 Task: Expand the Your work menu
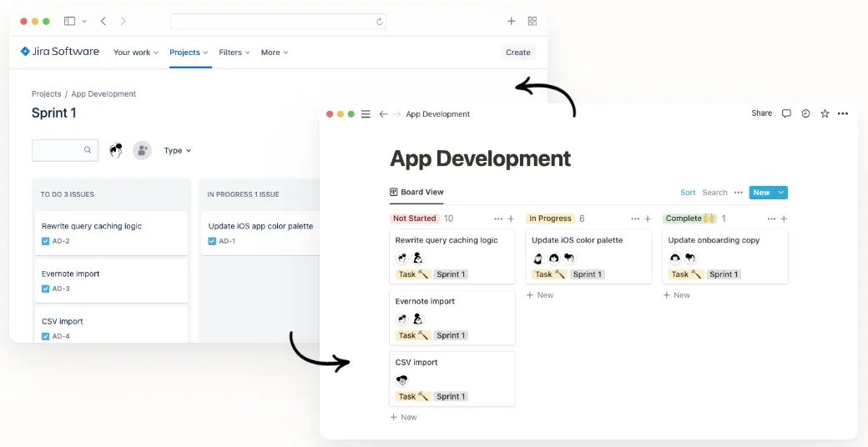(135, 52)
